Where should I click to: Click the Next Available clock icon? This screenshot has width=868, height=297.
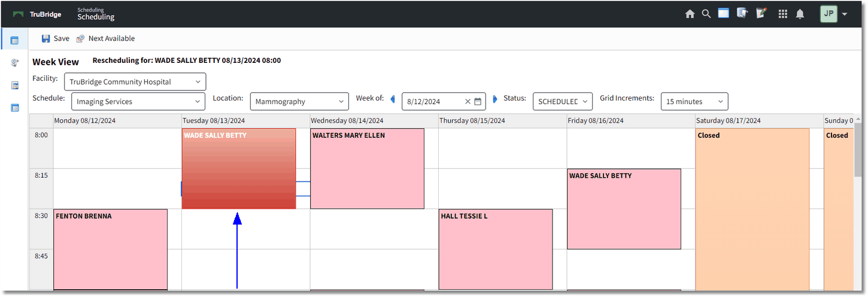[x=80, y=38]
